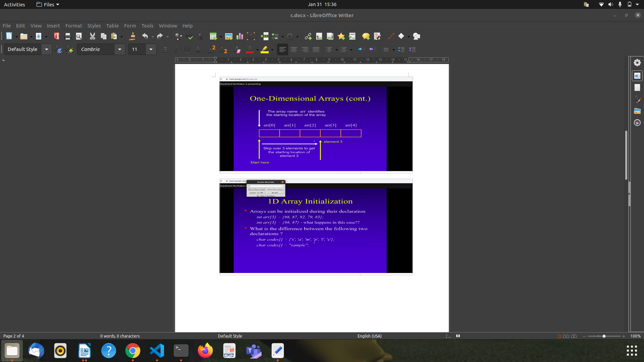Click the English (USA) language status field
This screenshot has width=644, height=362.
tap(369, 336)
